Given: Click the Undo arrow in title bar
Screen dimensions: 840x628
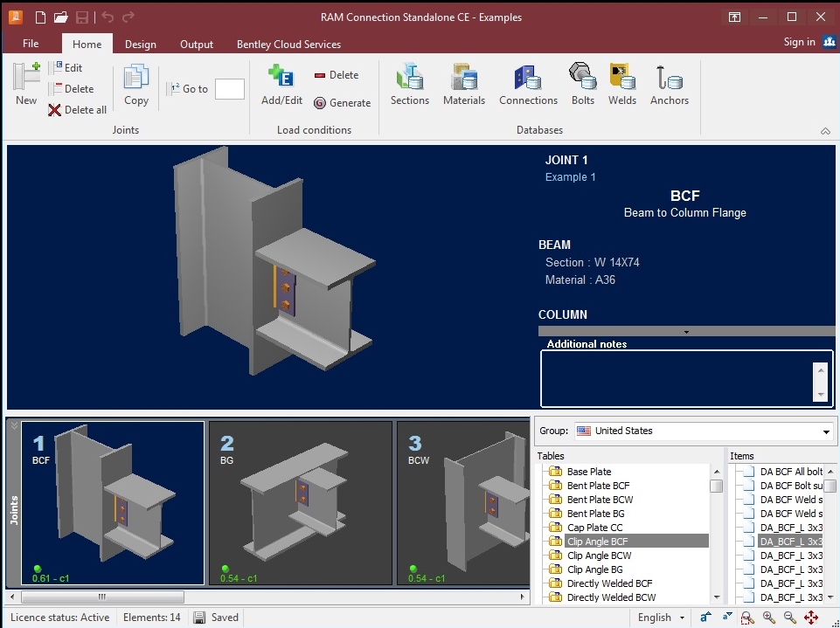Looking at the screenshot, I should point(108,17).
